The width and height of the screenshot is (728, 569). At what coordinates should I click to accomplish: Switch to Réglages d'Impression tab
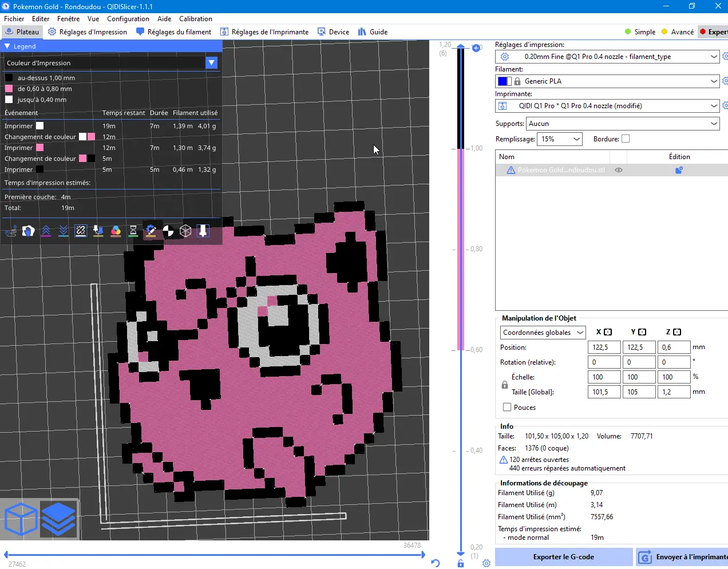pos(88,32)
